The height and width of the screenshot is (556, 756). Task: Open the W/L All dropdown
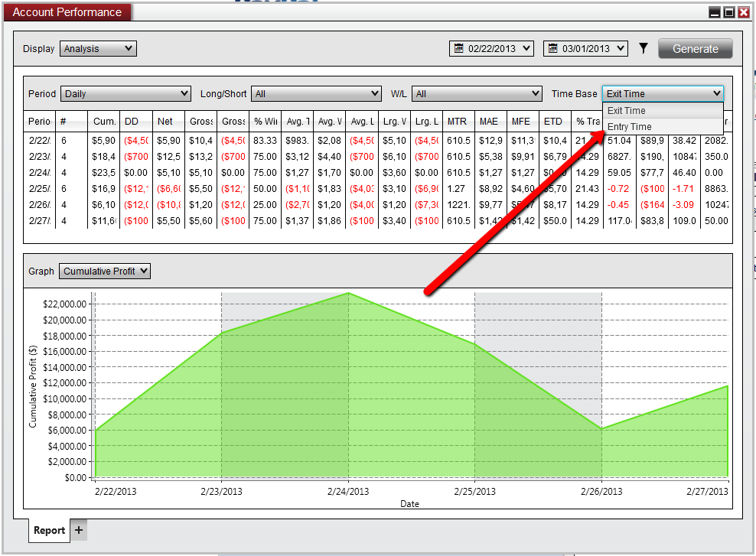point(477,93)
